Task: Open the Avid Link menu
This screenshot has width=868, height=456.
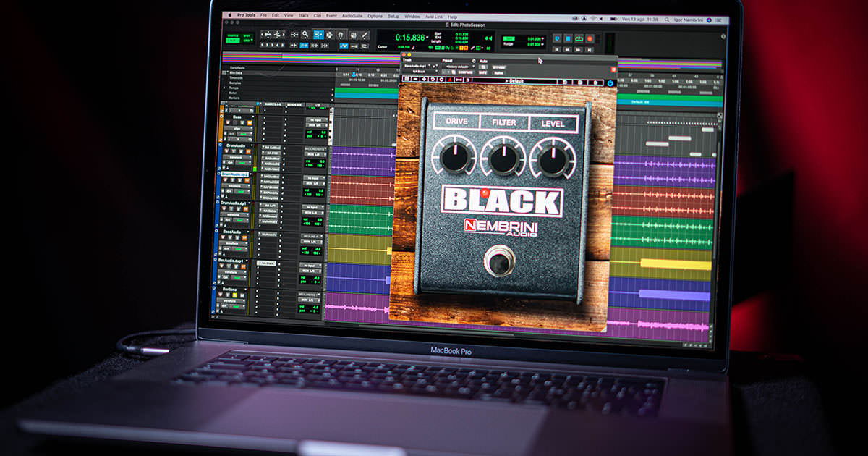Action: (434, 17)
